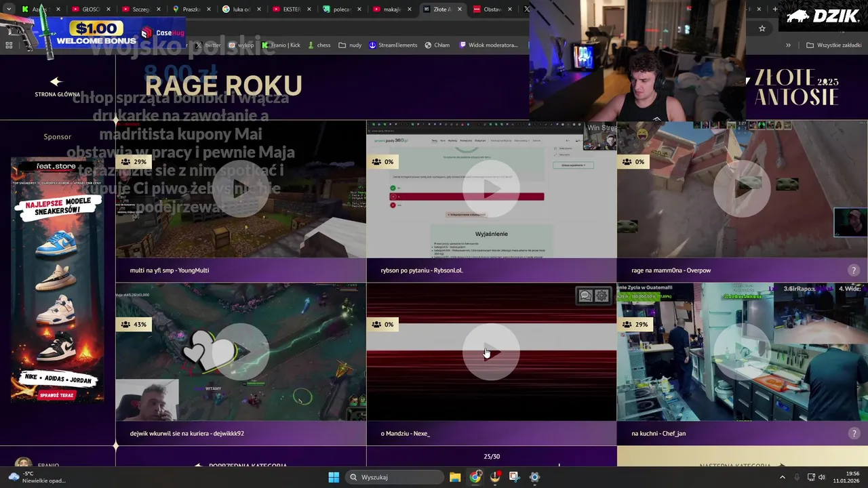Play the 'na kuchni - Chef_jan' clip
This screenshot has height=488, width=868.
(742, 352)
